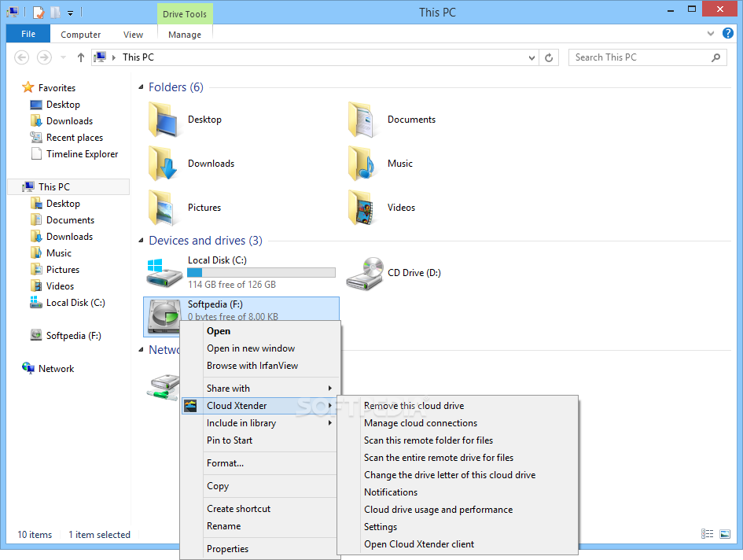Click the Back navigation arrow
Viewport: 743px width, 560px height.
(x=22, y=57)
